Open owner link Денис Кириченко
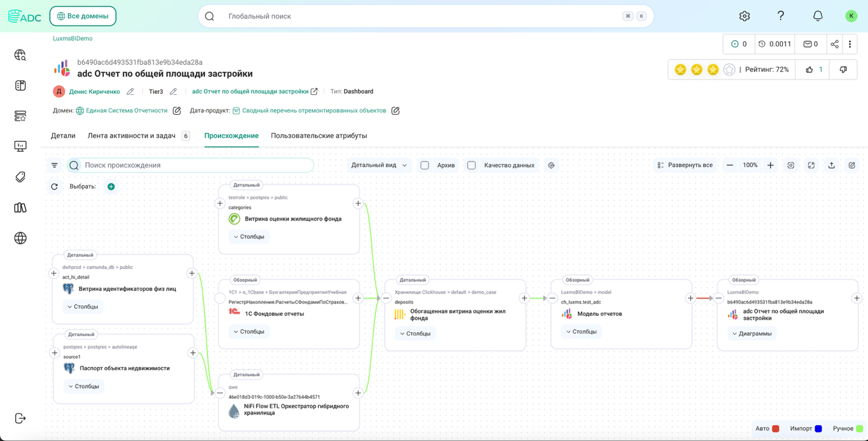Viewport: 868px width, 441px height. 94,92
